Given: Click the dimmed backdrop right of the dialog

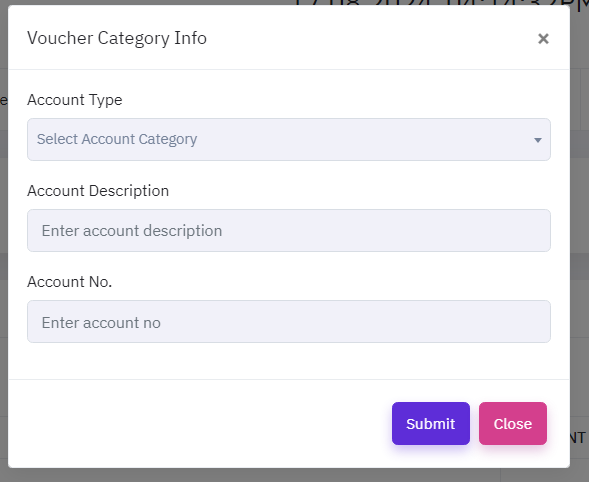Looking at the screenshot, I should [x=579, y=240].
